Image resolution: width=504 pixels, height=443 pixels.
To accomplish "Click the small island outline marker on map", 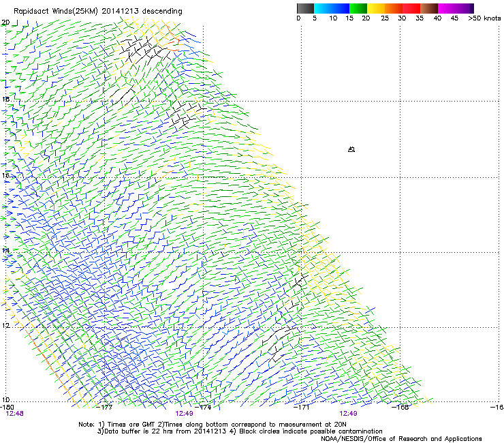I will (351, 149).
